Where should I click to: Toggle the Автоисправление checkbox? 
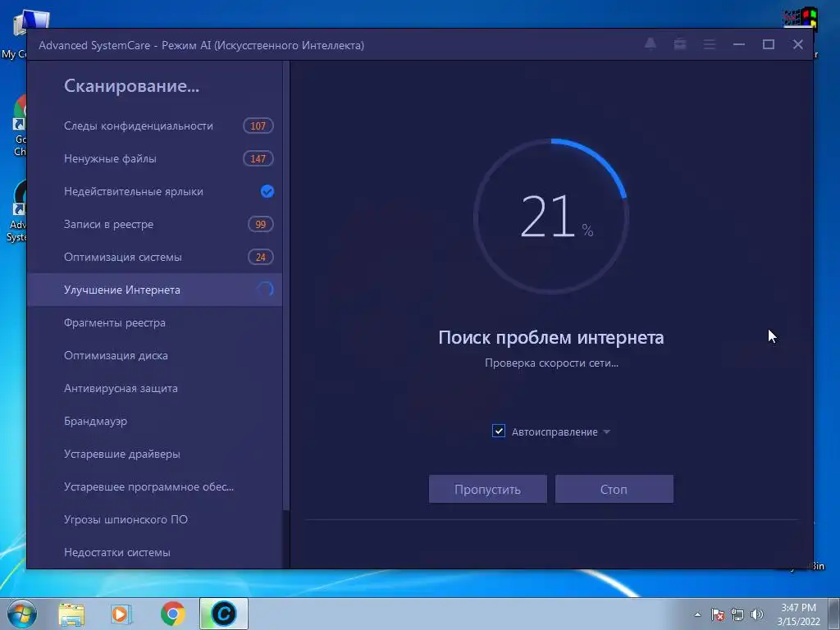click(x=498, y=431)
